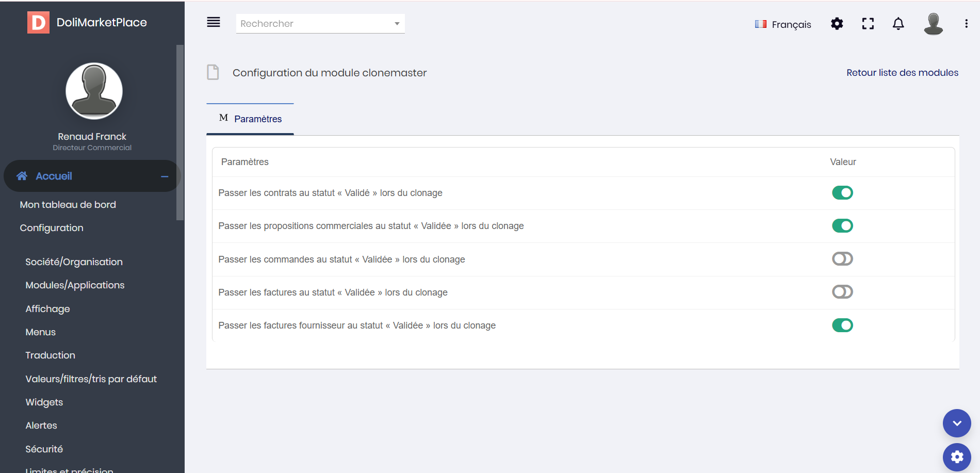Screen dimensions: 980x473
Task: Click floating blue gear button
Action: point(957,457)
